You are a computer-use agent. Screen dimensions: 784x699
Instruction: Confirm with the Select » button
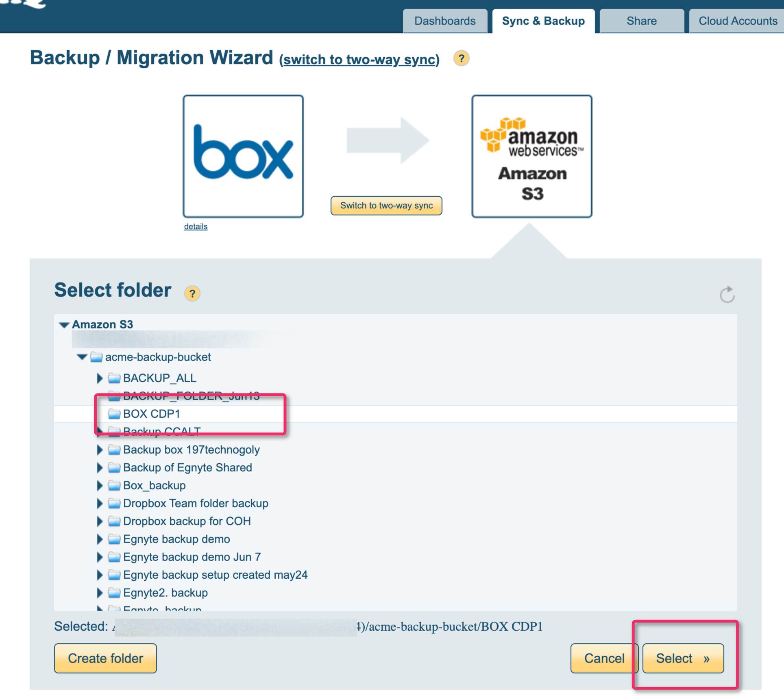(x=683, y=658)
